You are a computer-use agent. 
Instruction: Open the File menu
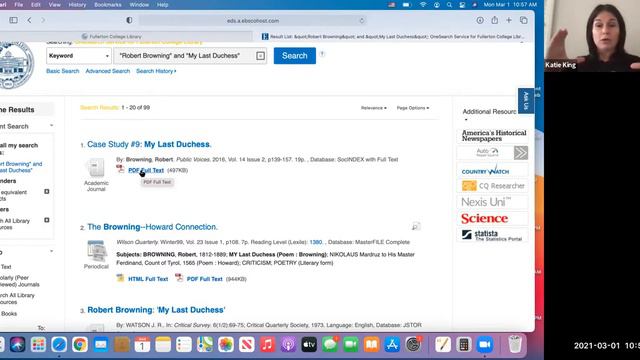click(19, 5)
